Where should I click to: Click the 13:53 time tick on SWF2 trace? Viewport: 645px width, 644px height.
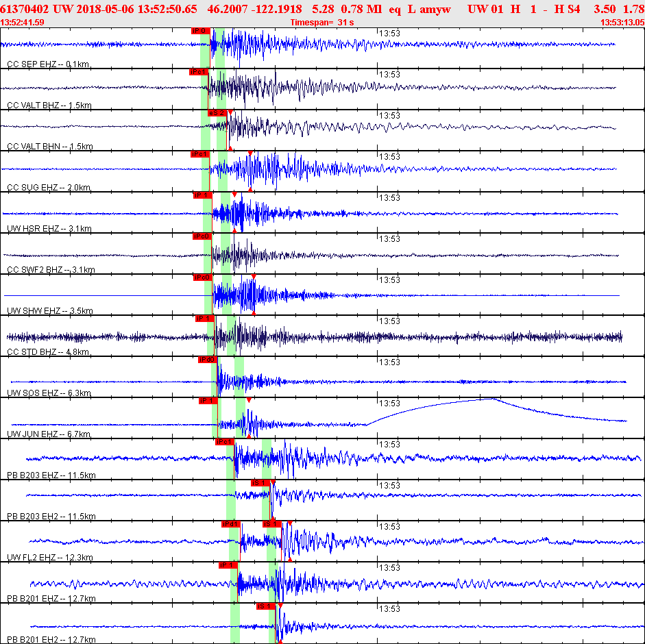(389, 239)
